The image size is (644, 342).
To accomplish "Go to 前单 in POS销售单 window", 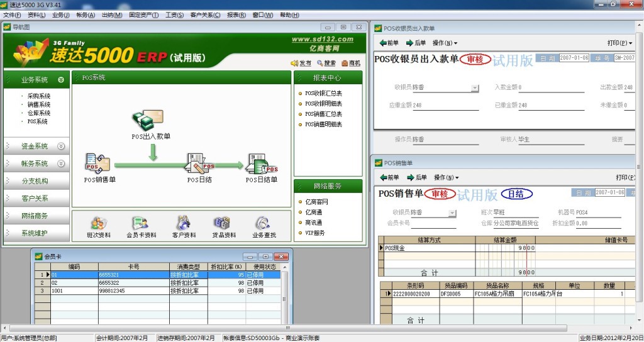I will 389,177.
